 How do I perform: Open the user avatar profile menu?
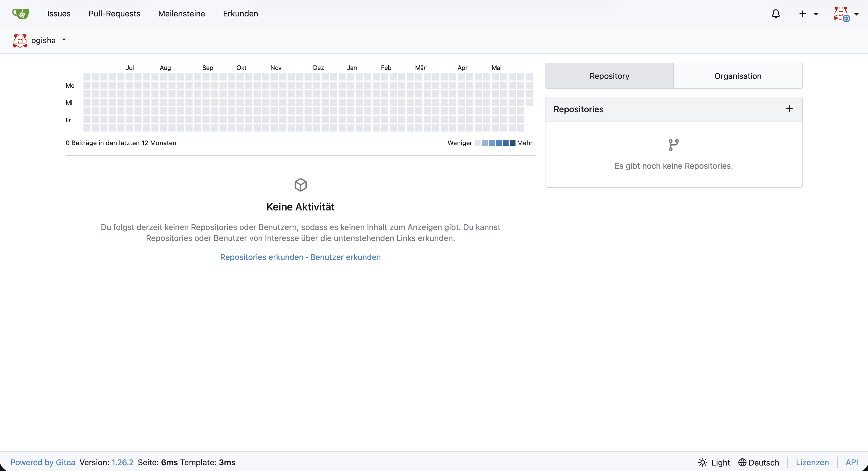click(846, 14)
